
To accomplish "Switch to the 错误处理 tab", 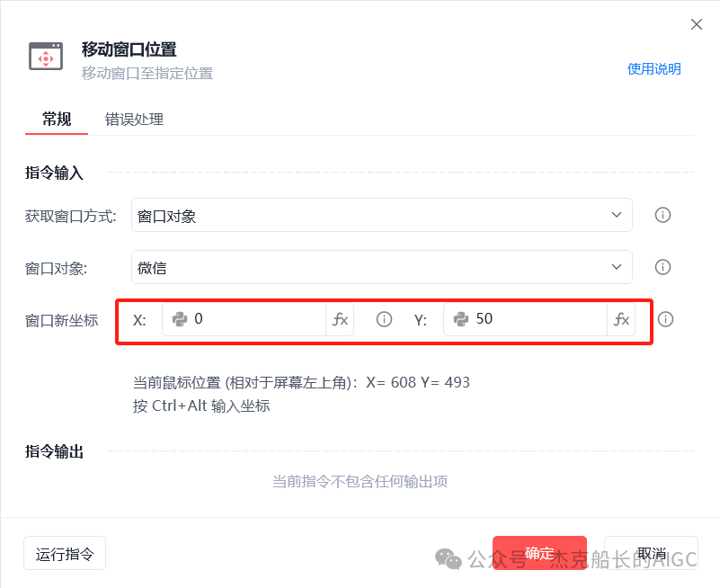I will coord(133,118).
